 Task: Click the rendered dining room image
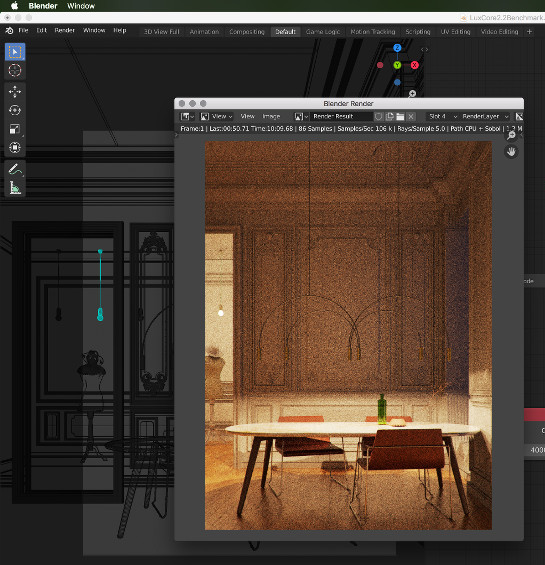(x=348, y=335)
